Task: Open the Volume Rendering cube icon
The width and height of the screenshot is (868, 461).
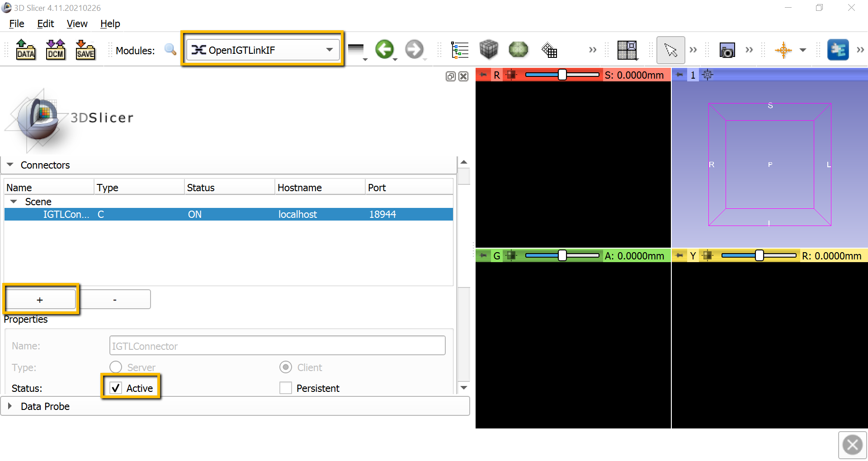Action: [489, 49]
